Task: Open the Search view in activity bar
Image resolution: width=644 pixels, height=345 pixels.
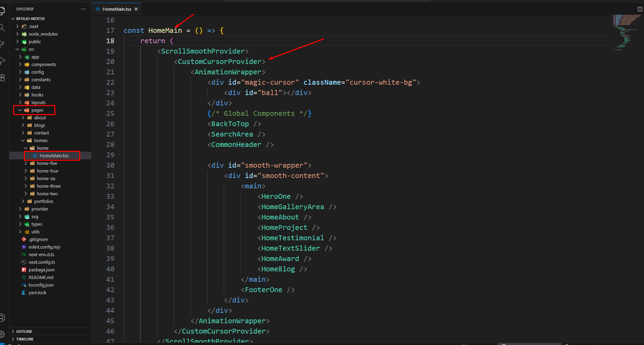Action: point(2,28)
